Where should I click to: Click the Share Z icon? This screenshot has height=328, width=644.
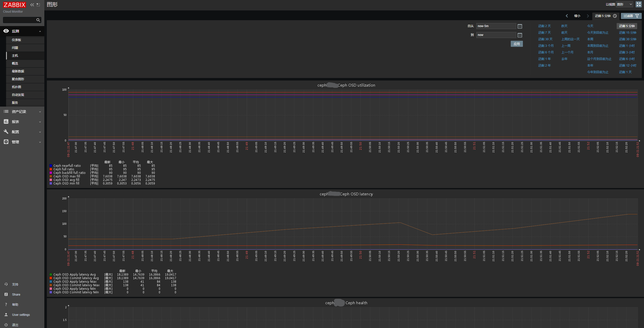click(6, 294)
